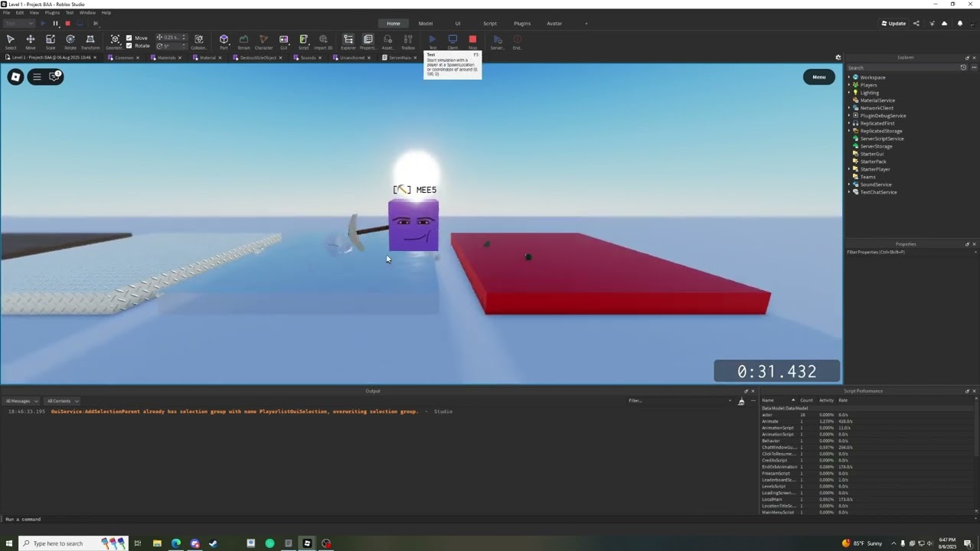Open the Sounds script tab
Screen dimensions: 980x551
(308, 57)
